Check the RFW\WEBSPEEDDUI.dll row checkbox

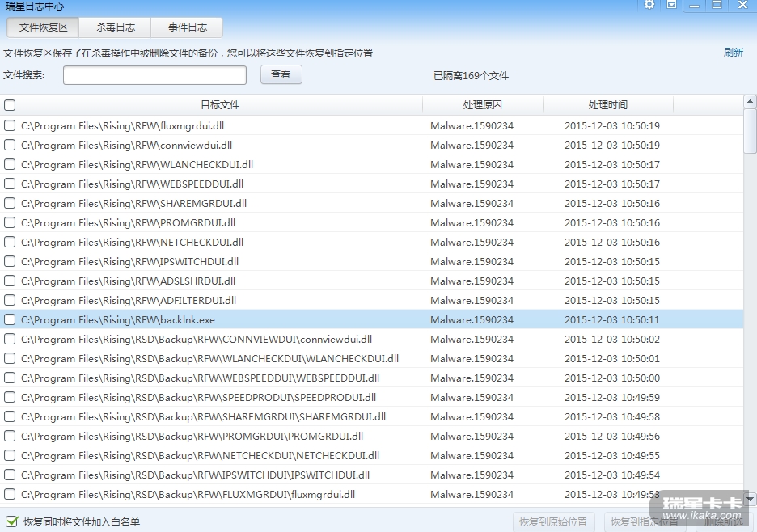[10, 184]
